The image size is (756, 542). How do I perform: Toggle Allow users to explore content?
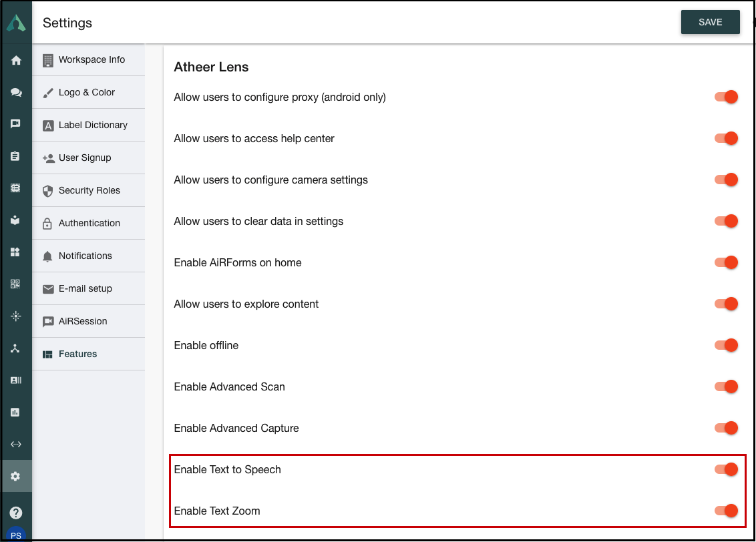[726, 304]
